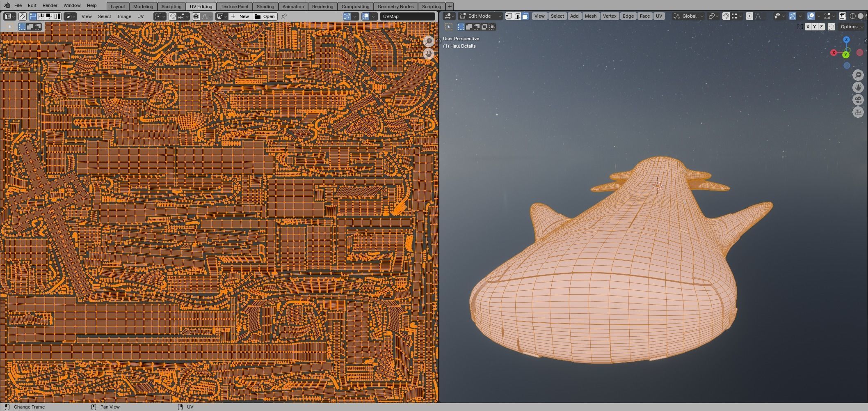Image resolution: width=868 pixels, height=411 pixels.
Task: Toggle UV sync selection
Action: tap(23, 16)
